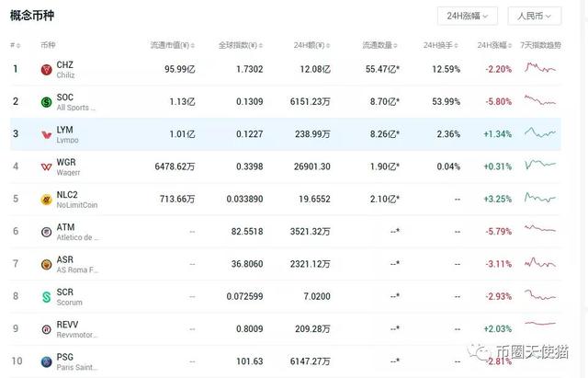Sort by 24H额(¥) column header
The image size is (588, 378).
coord(311,45)
